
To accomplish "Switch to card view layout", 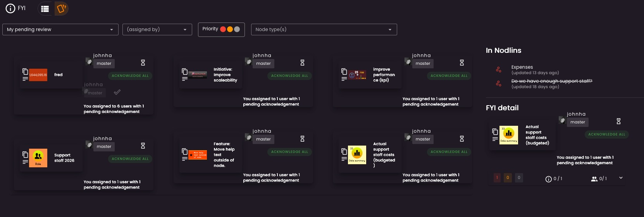I will [x=61, y=9].
